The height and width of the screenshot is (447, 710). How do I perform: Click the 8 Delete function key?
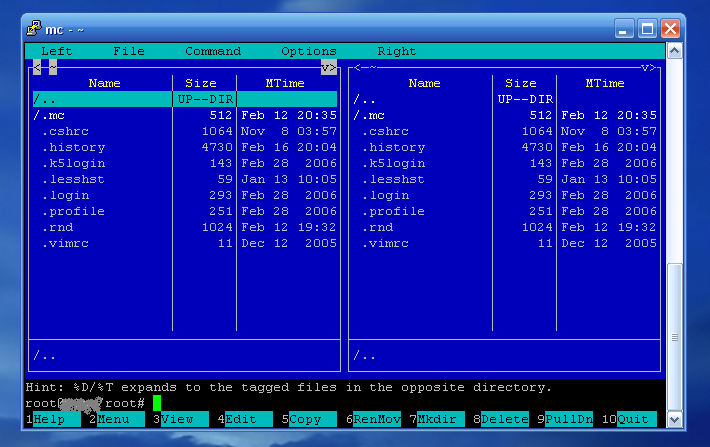(x=501, y=419)
